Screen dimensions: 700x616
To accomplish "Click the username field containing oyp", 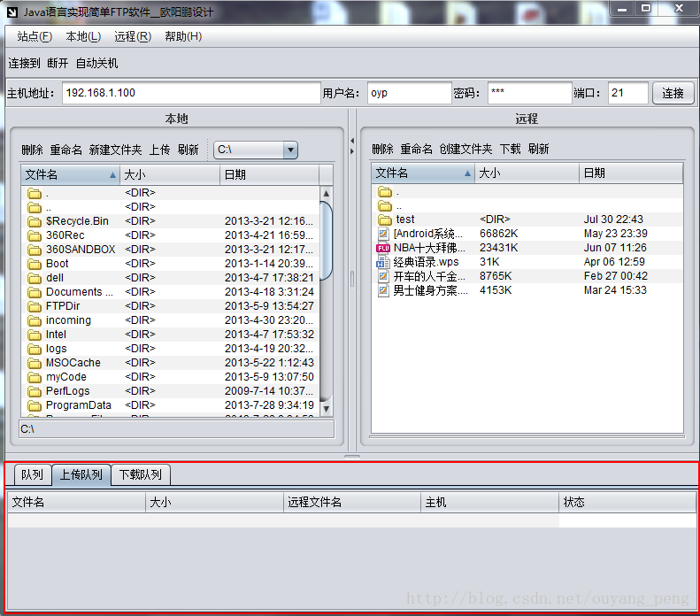I will tap(409, 93).
